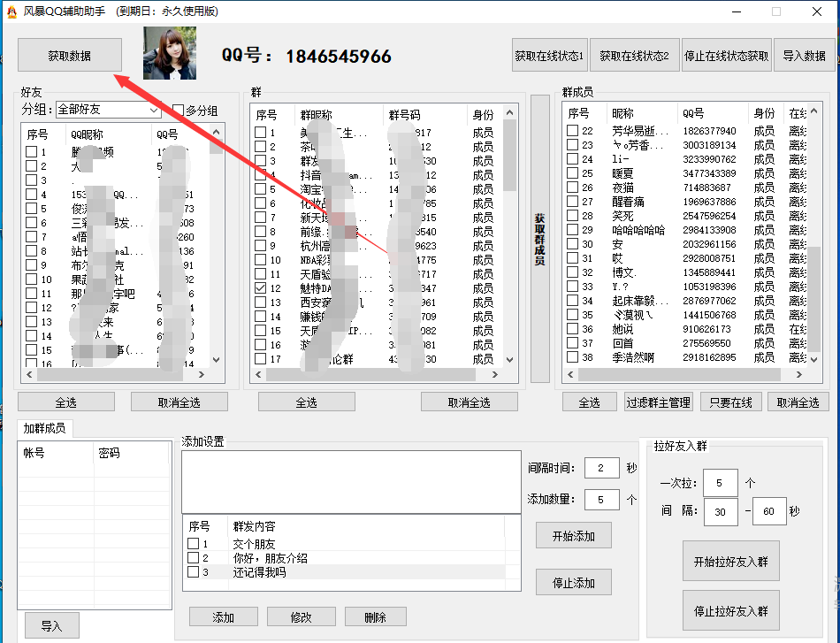Click the 间隔 maximum seconds field 60

coord(769,511)
